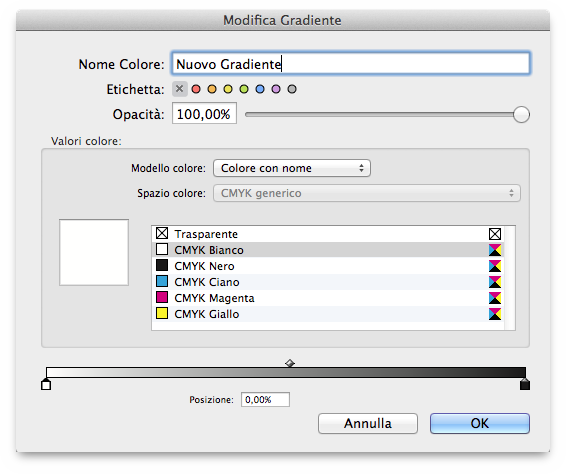Click the Annulla button
The width and height of the screenshot is (566, 474).
tap(368, 423)
